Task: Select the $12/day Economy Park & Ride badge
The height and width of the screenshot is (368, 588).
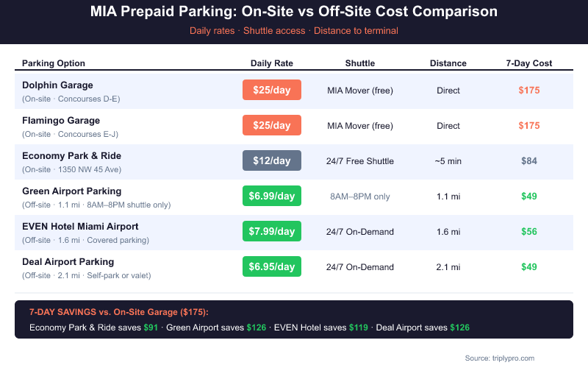Action: click(x=271, y=161)
